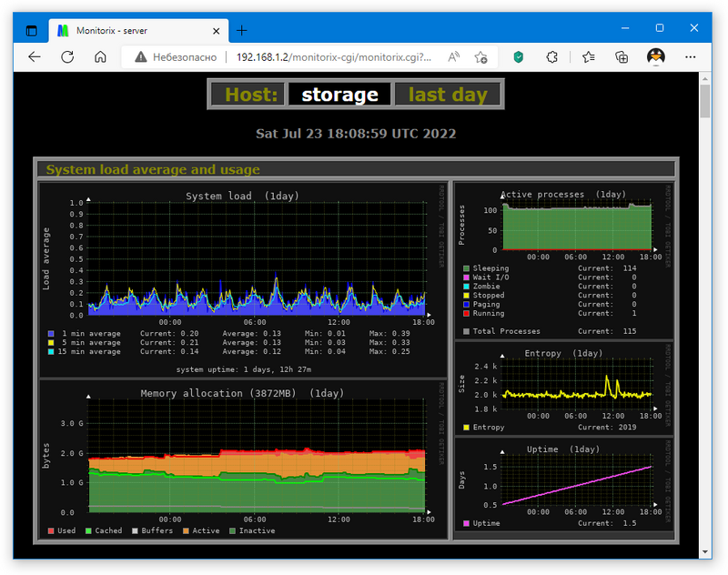728x575 pixels.
Task: Close the Monitorix - server tab
Action: coord(217,31)
